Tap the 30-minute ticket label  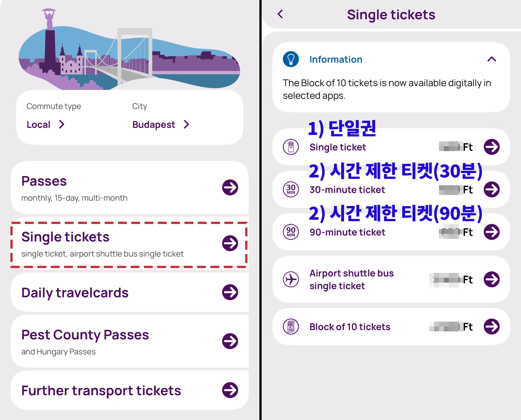point(347,190)
